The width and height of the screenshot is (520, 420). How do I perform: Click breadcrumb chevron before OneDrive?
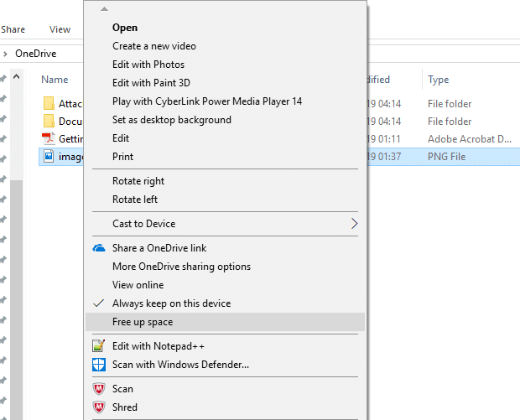coord(6,54)
